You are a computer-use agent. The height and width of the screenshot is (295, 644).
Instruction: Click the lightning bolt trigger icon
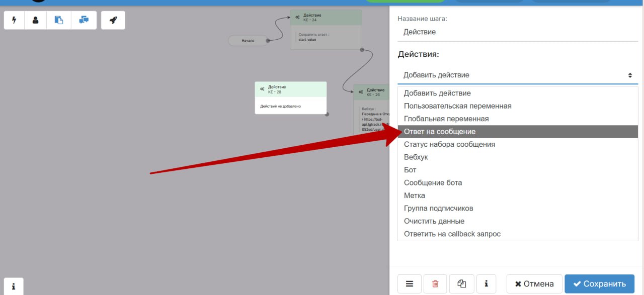(x=14, y=20)
